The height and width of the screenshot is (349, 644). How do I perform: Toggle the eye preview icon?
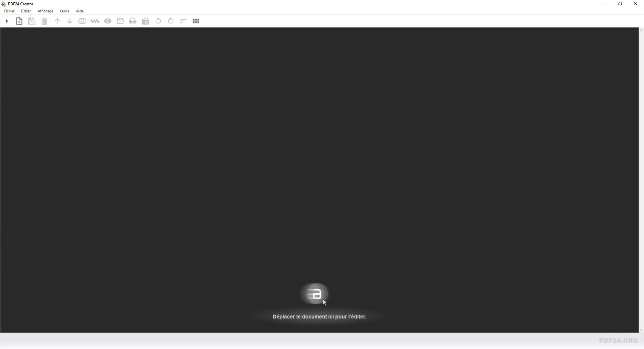point(108,21)
